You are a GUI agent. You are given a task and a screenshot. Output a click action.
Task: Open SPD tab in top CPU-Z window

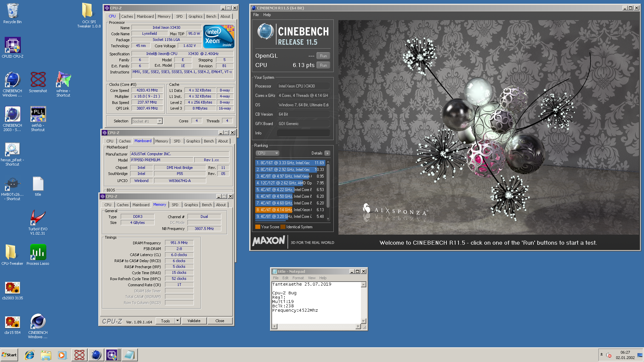click(179, 16)
